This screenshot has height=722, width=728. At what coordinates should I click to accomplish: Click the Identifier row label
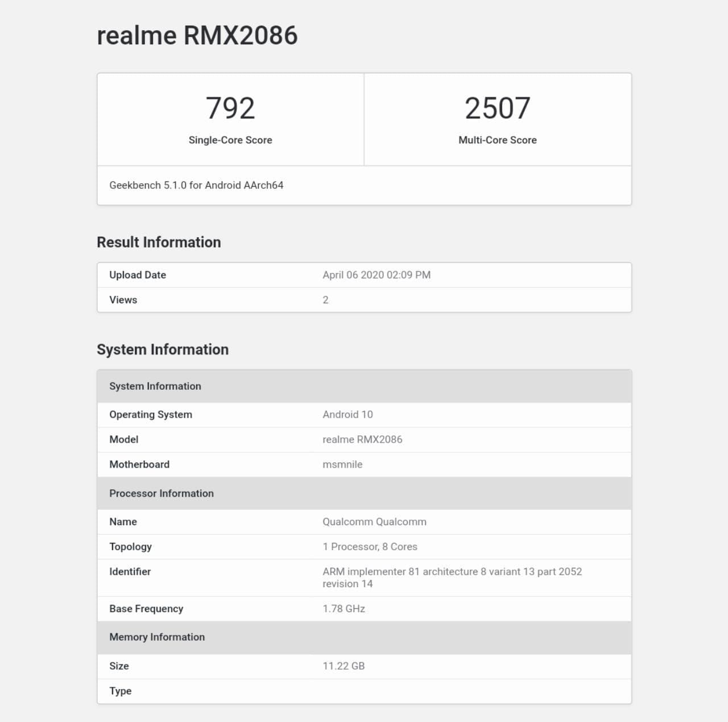click(x=130, y=572)
